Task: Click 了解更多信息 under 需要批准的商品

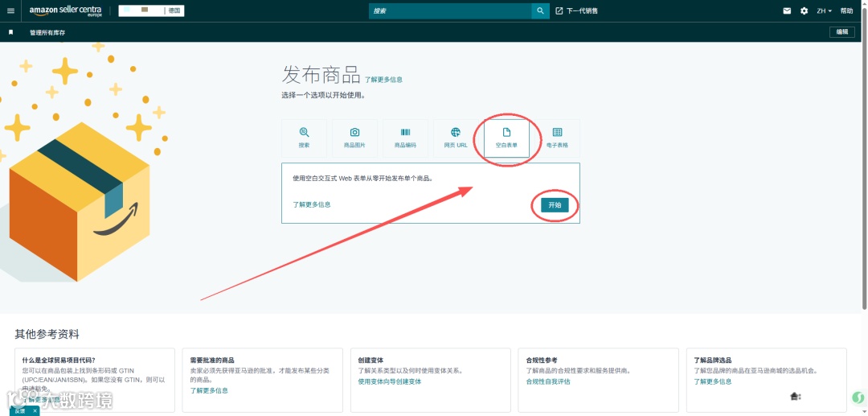Action: pyautogui.click(x=209, y=390)
